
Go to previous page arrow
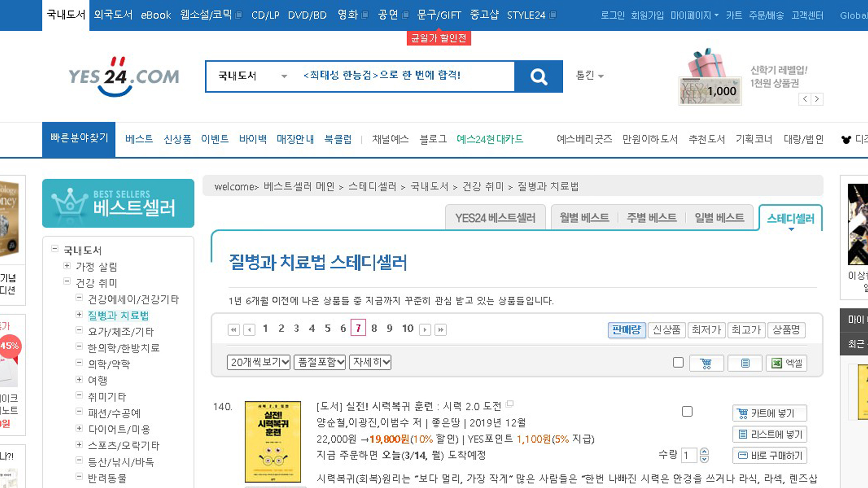pos(249,330)
